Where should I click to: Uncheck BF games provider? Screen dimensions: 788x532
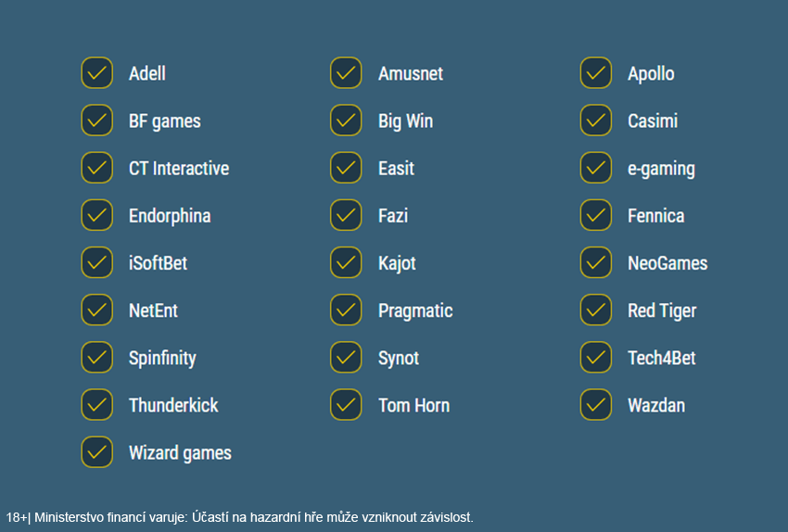[x=96, y=120]
